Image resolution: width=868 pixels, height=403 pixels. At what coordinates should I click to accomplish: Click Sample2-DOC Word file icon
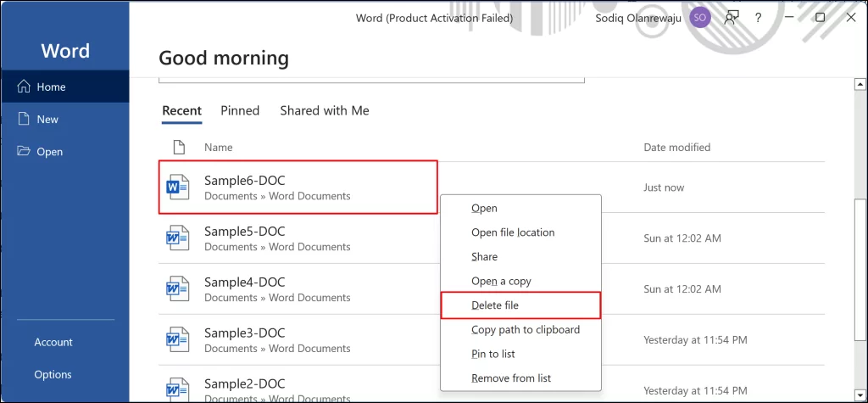pyautogui.click(x=178, y=389)
